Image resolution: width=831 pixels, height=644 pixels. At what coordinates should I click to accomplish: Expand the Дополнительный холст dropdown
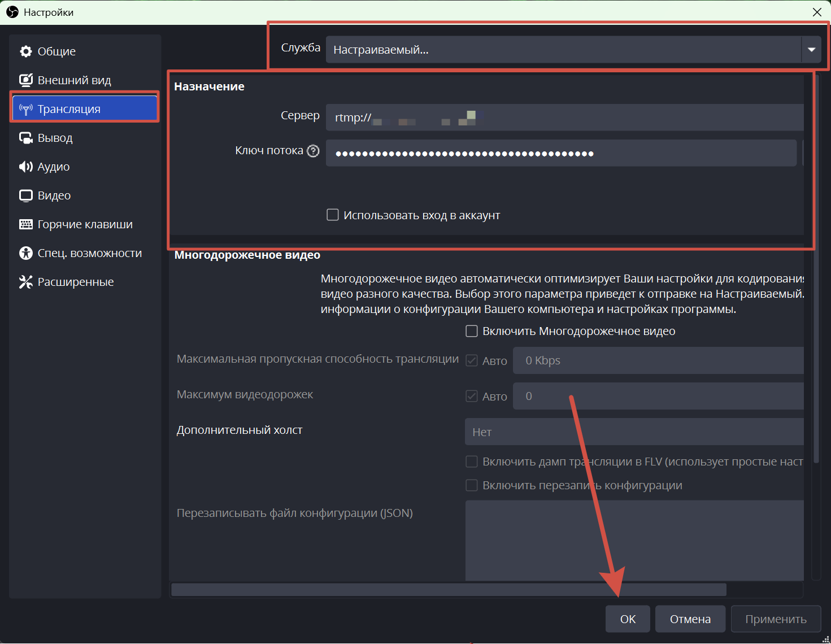pyautogui.click(x=634, y=432)
